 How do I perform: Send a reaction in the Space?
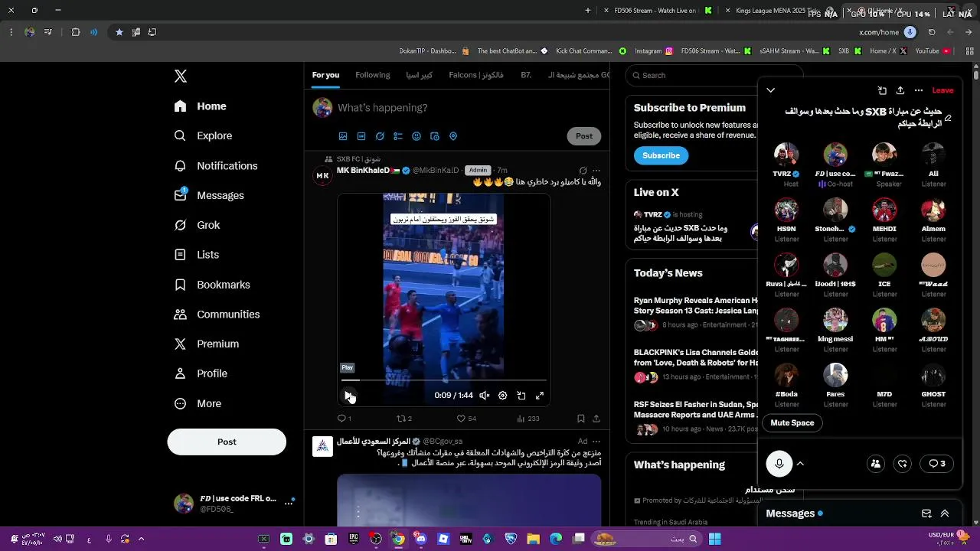tap(903, 464)
